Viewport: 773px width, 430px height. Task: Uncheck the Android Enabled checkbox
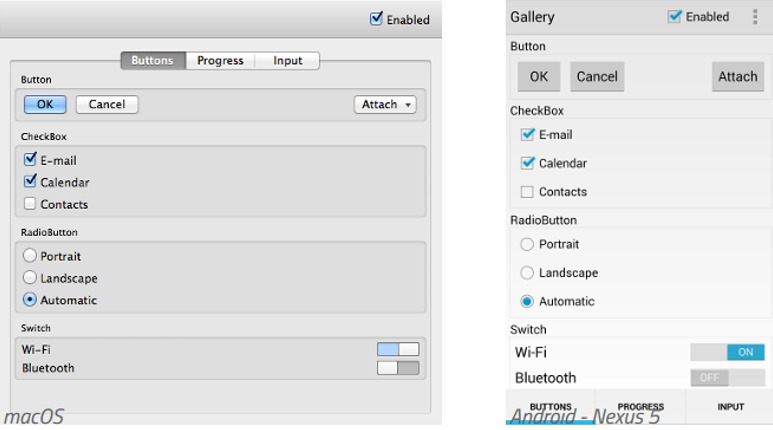point(675,17)
